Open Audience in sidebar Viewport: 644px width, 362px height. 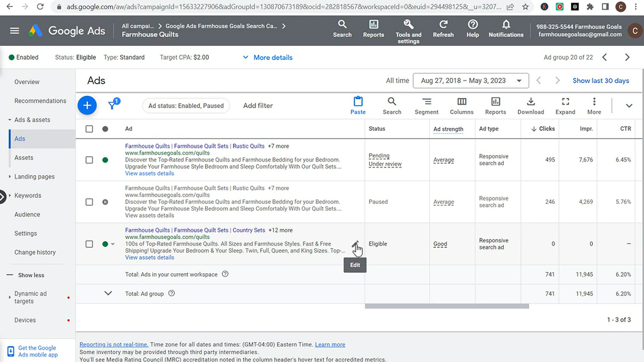(x=27, y=215)
